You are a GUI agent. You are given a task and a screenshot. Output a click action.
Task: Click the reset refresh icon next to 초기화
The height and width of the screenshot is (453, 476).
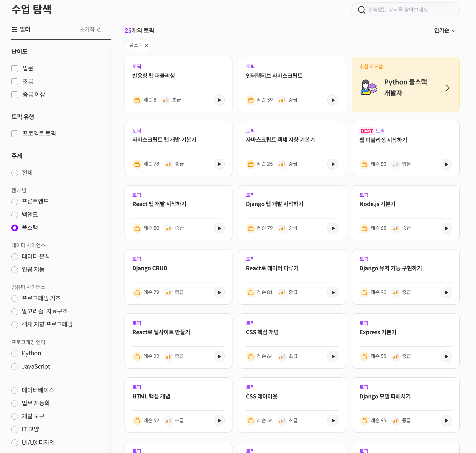pyautogui.click(x=99, y=30)
